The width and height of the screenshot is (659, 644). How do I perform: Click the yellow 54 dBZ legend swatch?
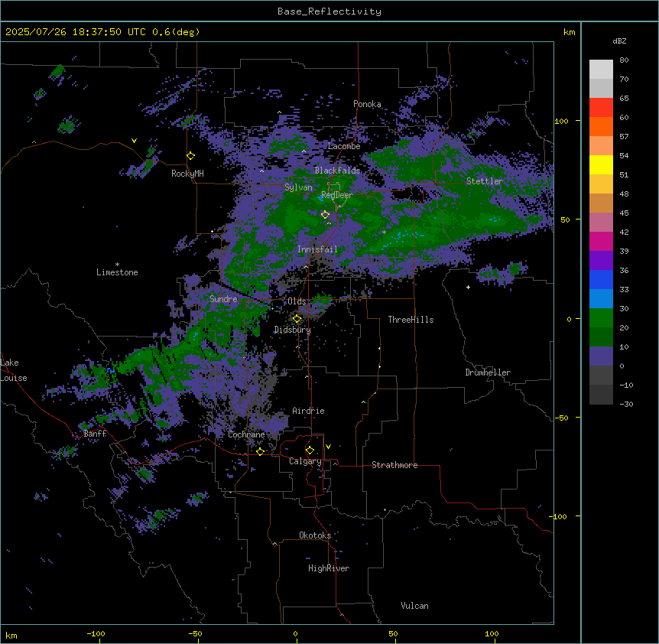coord(601,164)
